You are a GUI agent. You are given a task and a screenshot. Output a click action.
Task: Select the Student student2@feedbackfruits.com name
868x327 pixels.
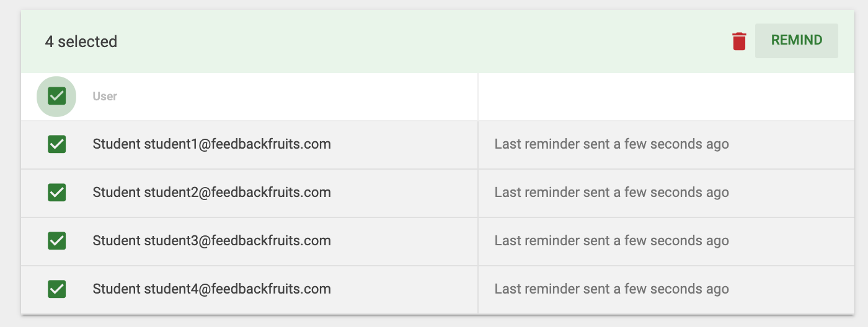coord(211,193)
